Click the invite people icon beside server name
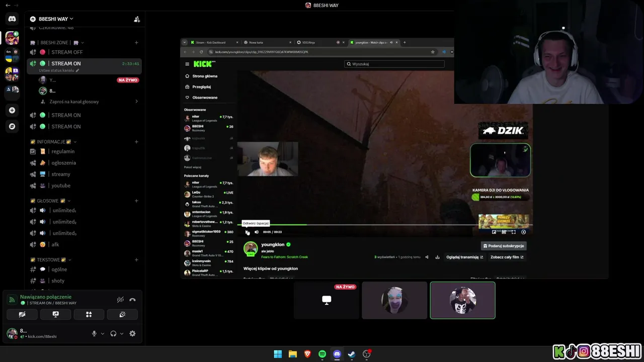The height and width of the screenshot is (362, 644). pyautogui.click(x=136, y=19)
